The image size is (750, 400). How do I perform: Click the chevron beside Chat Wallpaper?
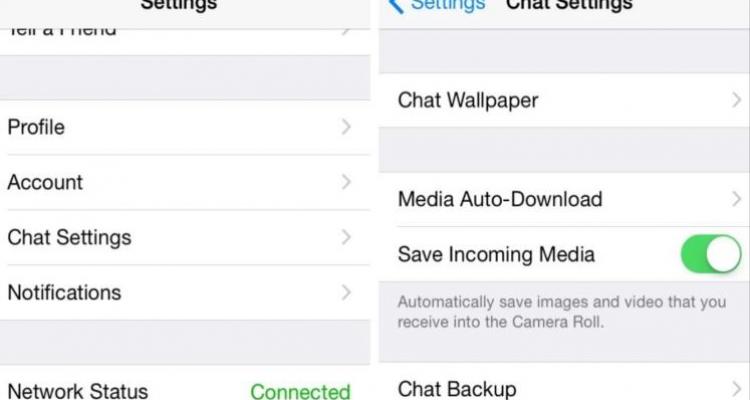pyautogui.click(x=737, y=100)
